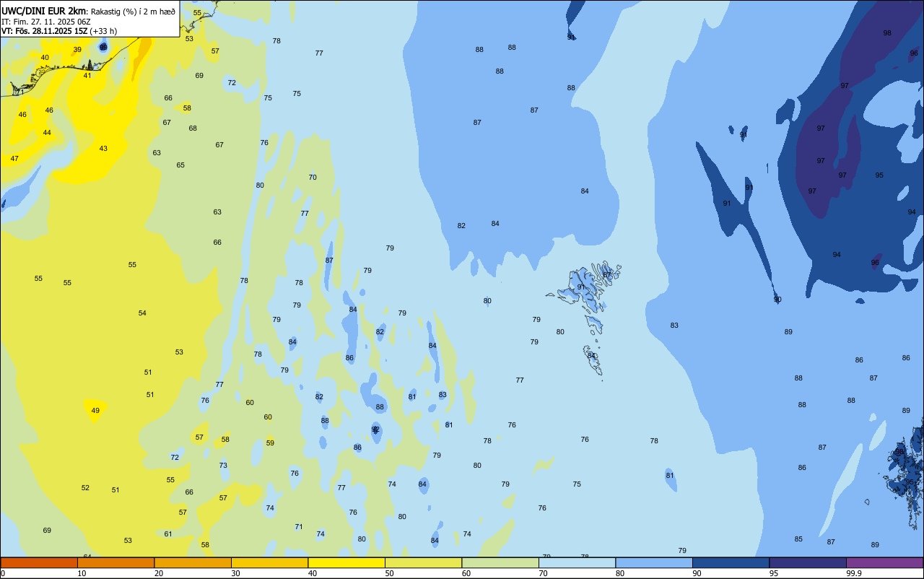Viewport: 924px width, 579px height.
Task: Click the map value "73"
Action: (223, 466)
